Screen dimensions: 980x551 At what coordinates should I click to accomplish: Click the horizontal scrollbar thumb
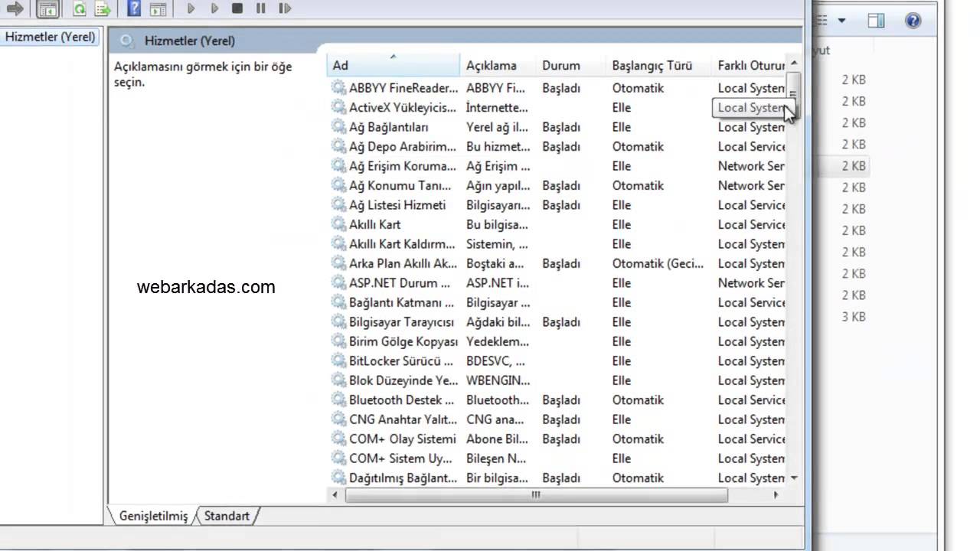click(536, 495)
